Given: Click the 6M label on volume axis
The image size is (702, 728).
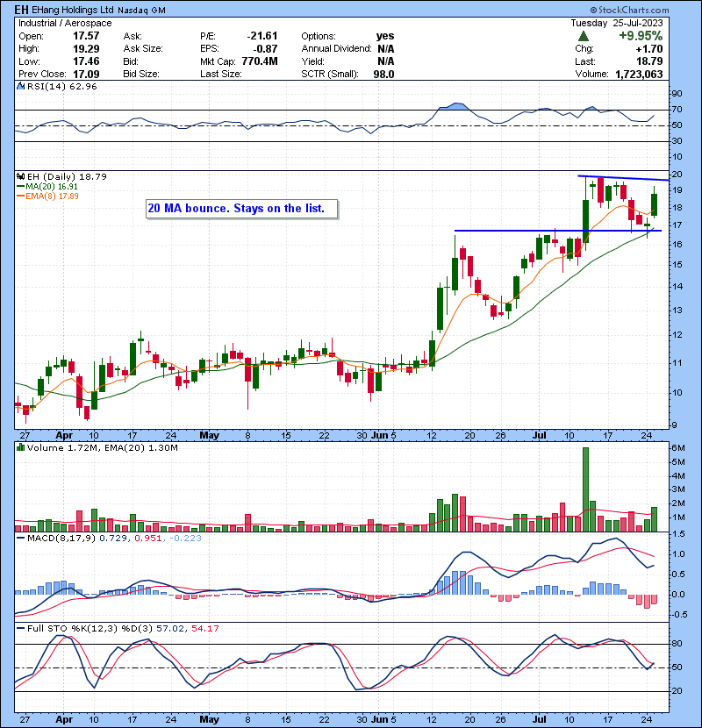Looking at the screenshot, I should tap(678, 448).
